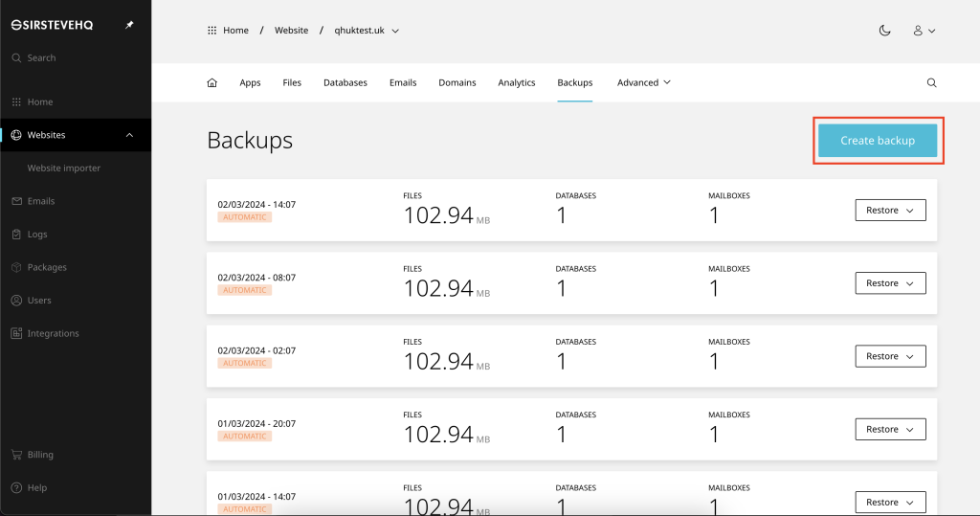This screenshot has height=516, width=980.
Task: Open Restore dropdown for 02/03/2024 - 08:07 backup
Action: (x=890, y=283)
